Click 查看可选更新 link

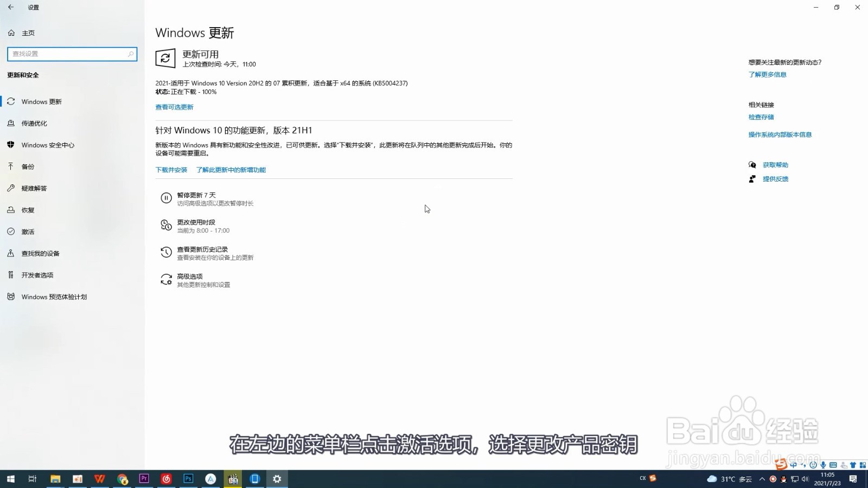pyautogui.click(x=174, y=107)
